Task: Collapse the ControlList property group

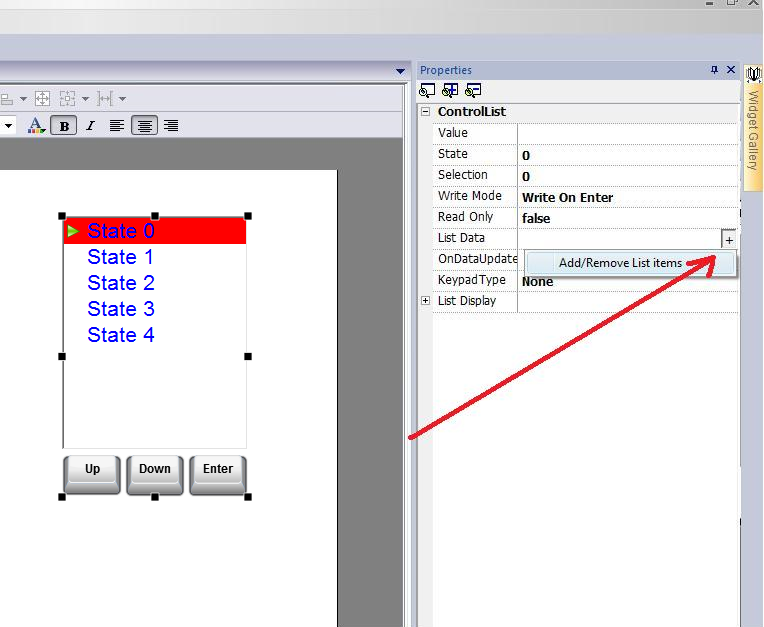Action: point(426,112)
